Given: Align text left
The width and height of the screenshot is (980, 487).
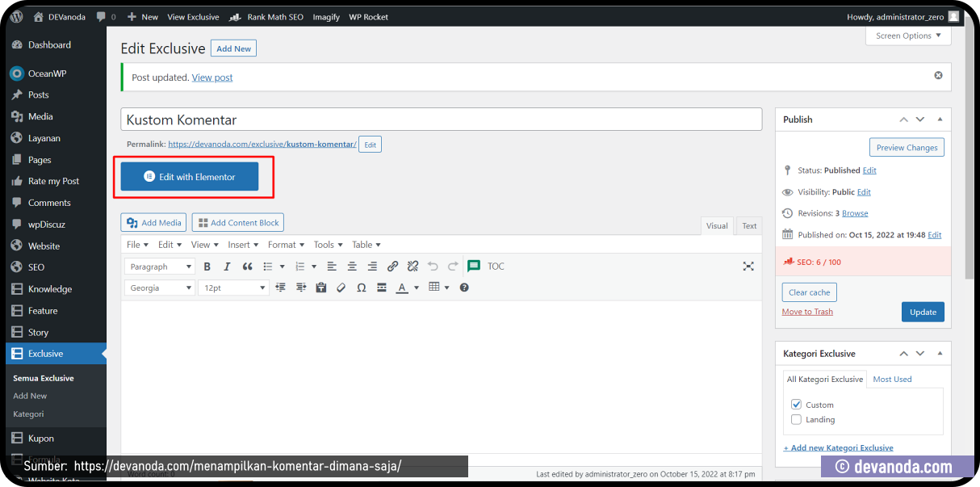Looking at the screenshot, I should [x=332, y=267].
